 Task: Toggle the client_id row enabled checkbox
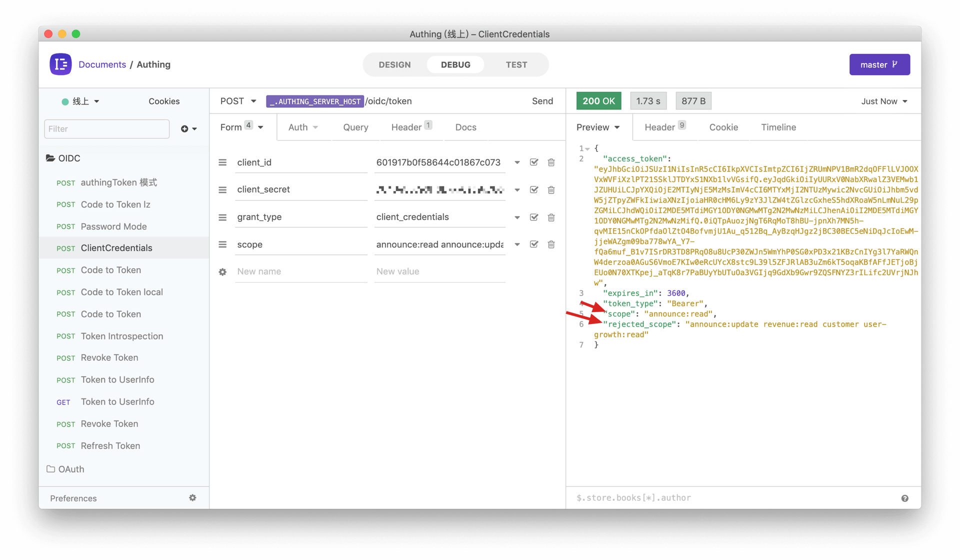(534, 162)
